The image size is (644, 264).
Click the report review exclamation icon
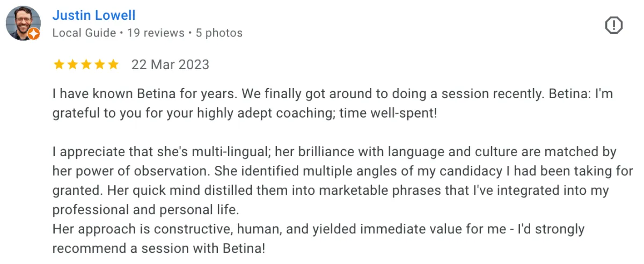(614, 25)
